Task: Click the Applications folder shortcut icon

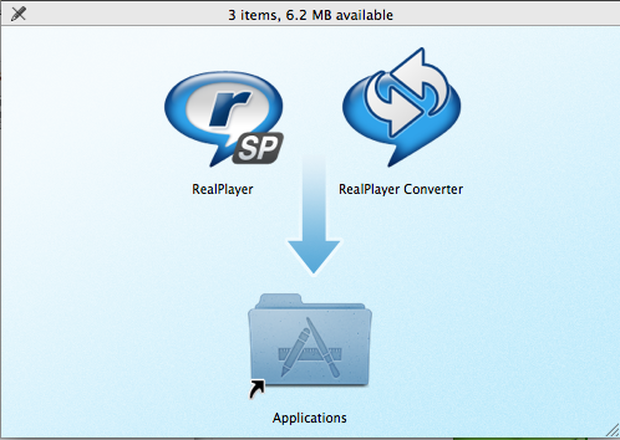Action: (x=310, y=345)
